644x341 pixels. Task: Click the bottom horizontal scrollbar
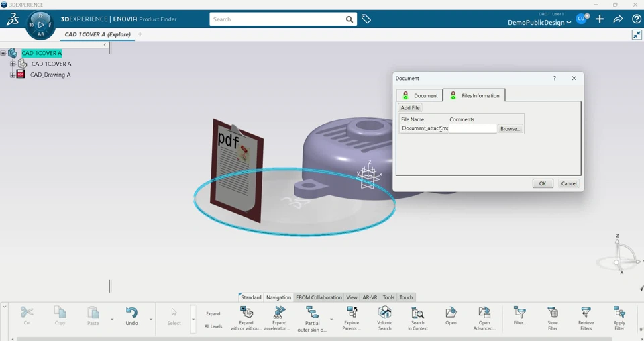point(314,339)
